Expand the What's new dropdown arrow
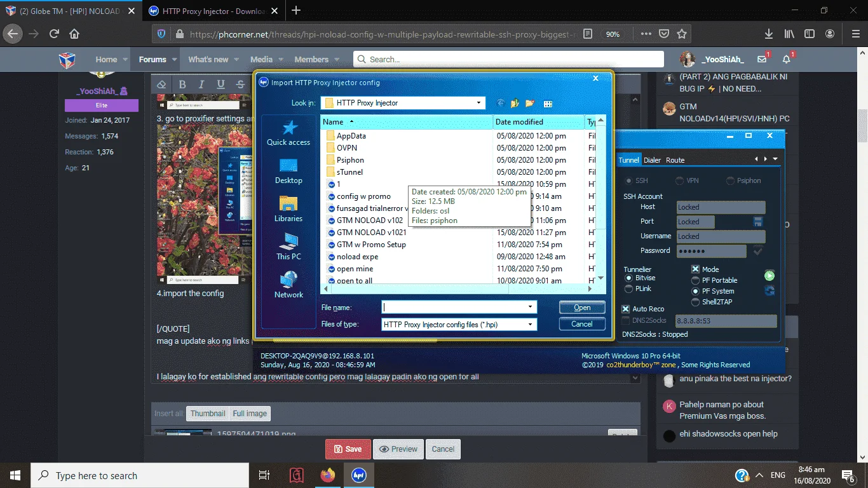 236,60
